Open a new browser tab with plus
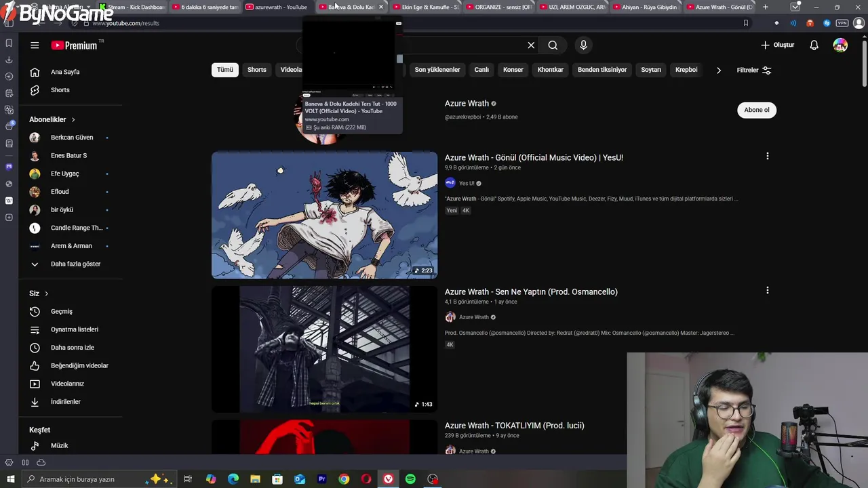 pyautogui.click(x=766, y=7)
